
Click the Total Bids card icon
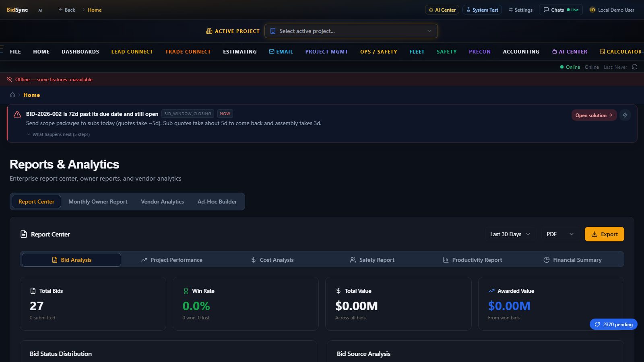(33, 291)
